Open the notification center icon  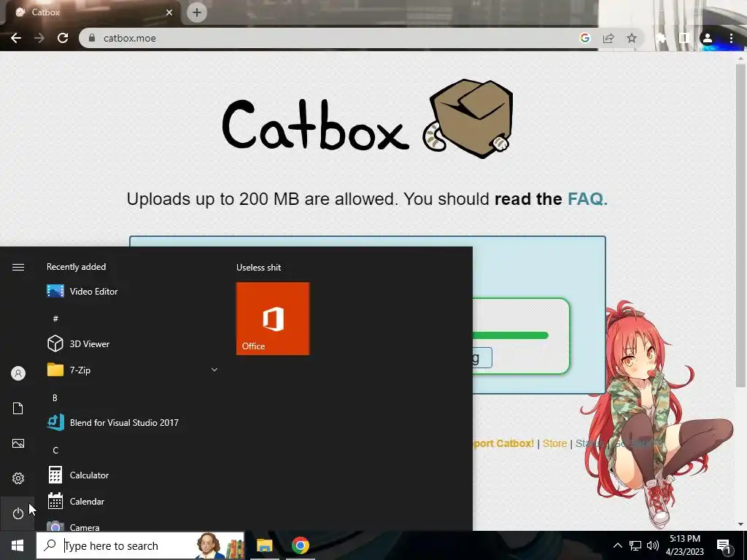[x=723, y=545]
